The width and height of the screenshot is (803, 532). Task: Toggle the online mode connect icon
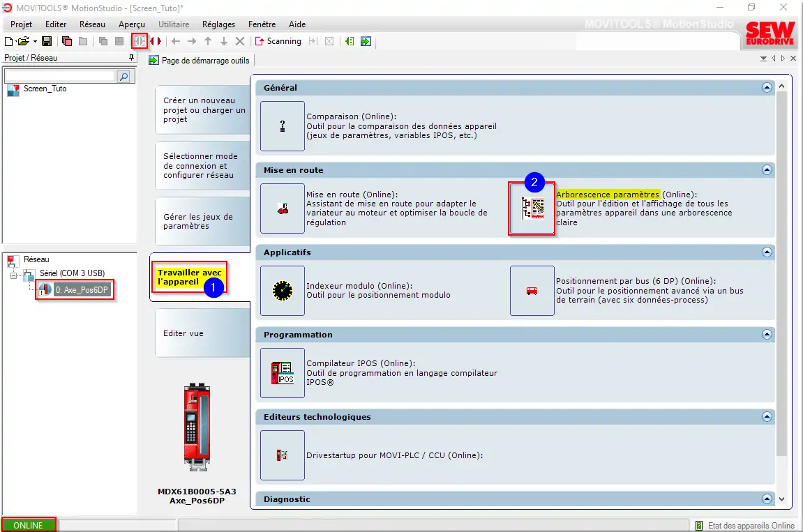point(140,41)
